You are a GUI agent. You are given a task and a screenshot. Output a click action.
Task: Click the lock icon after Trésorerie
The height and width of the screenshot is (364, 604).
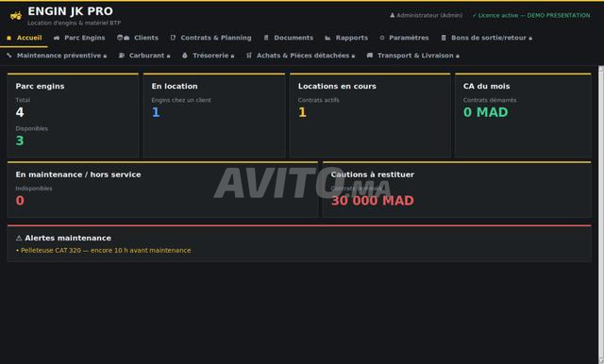click(x=232, y=57)
